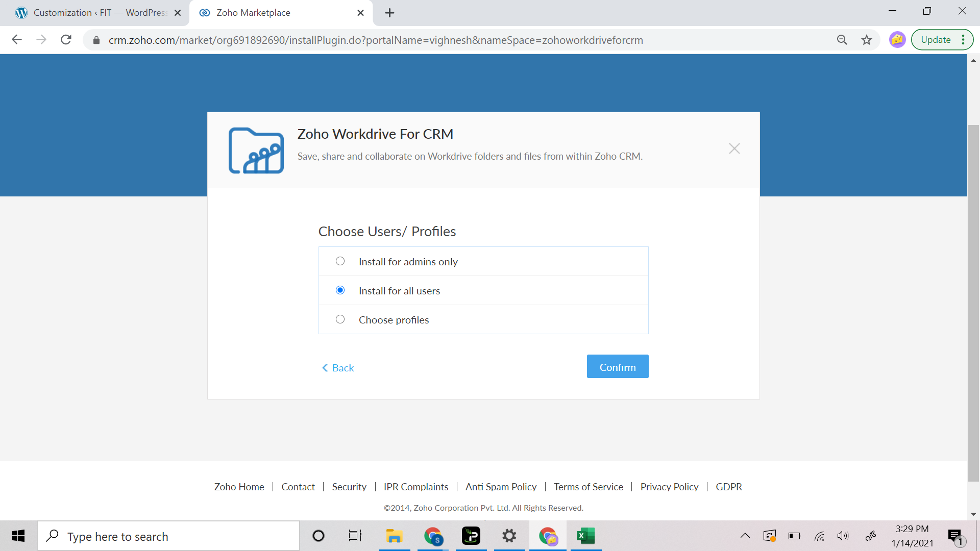Screen dimensions: 980x551
Task: Click the zoom magnifier in address bar
Action: pyautogui.click(x=842, y=40)
